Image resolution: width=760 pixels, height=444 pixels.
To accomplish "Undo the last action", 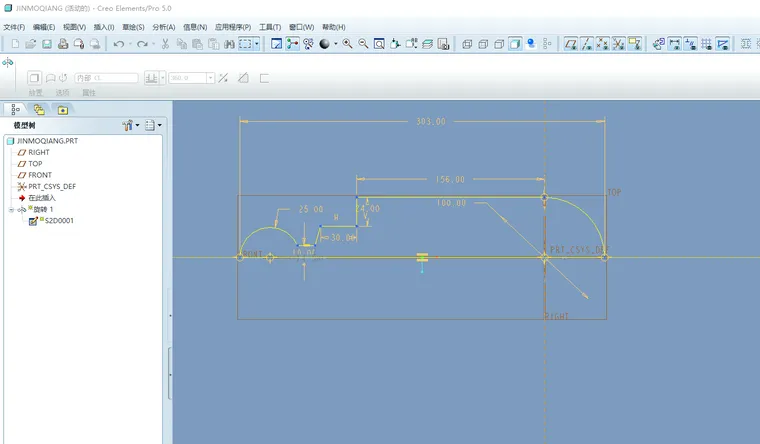I will pos(118,44).
